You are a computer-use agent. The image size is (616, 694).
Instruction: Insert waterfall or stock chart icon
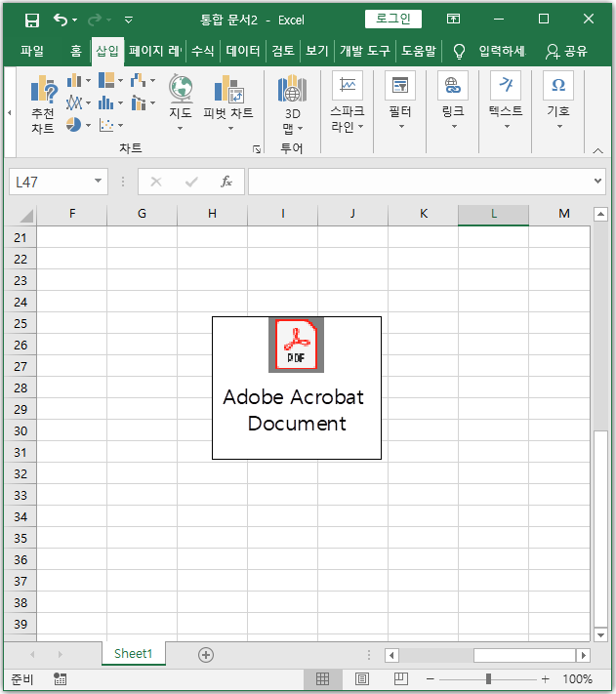[x=139, y=81]
